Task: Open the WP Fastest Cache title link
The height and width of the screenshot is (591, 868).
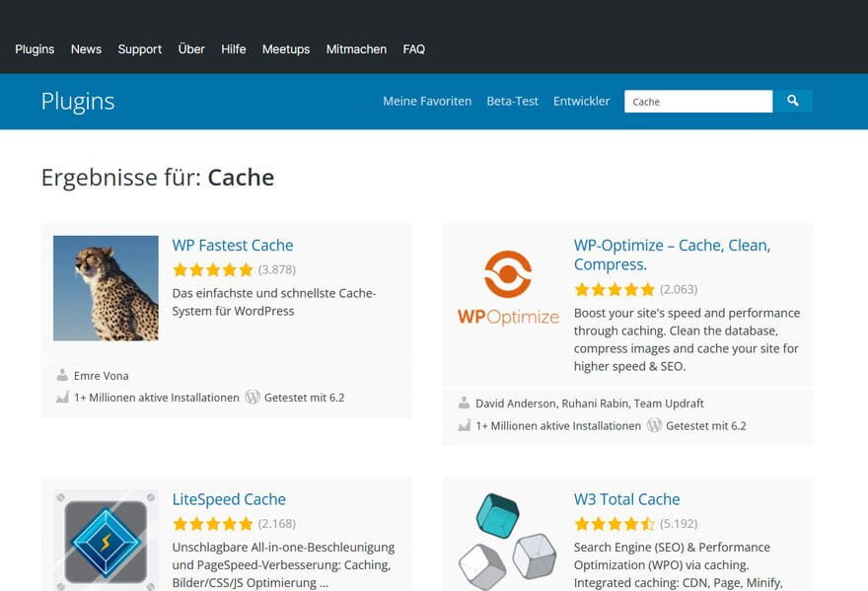Action: pyautogui.click(x=233, y=246)
